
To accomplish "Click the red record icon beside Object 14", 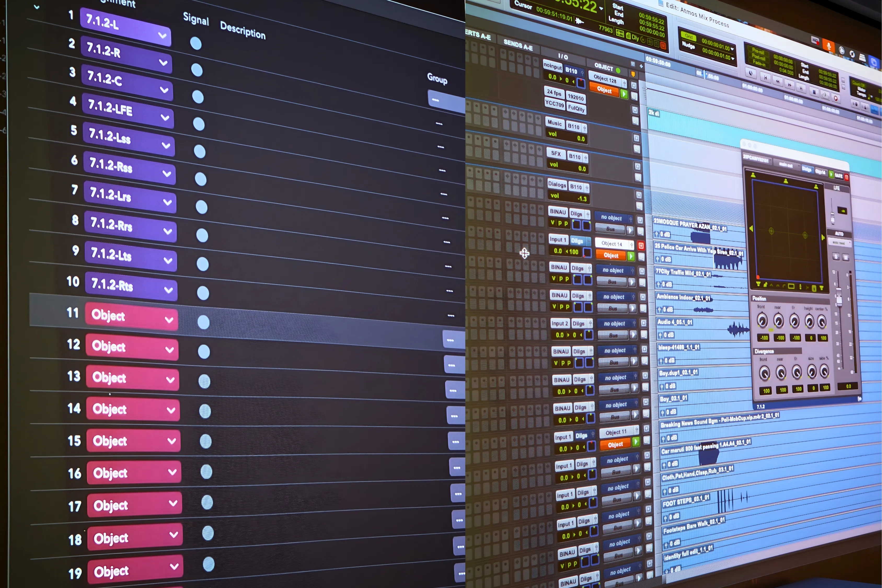I will click(x=641, y=246).
